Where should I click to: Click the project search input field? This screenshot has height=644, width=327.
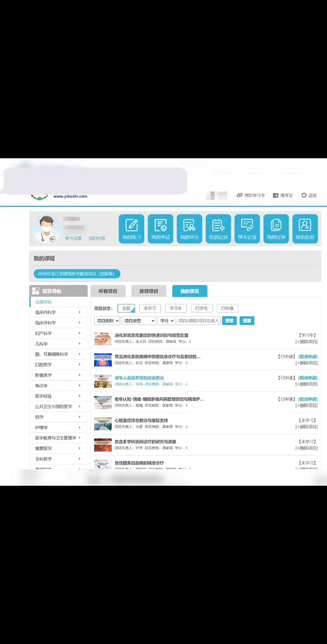[x=198, y=321]
